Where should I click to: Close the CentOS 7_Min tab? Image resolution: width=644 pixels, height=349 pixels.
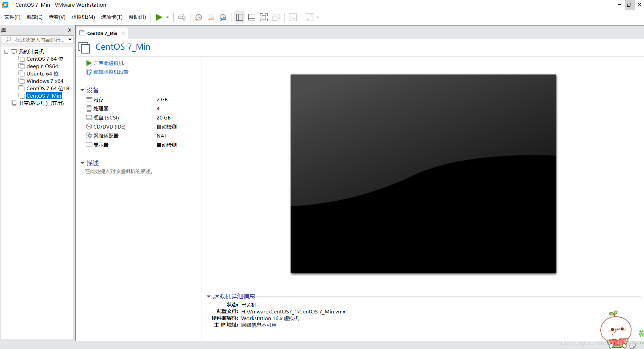pyautogui.click(x=123, y=33)
